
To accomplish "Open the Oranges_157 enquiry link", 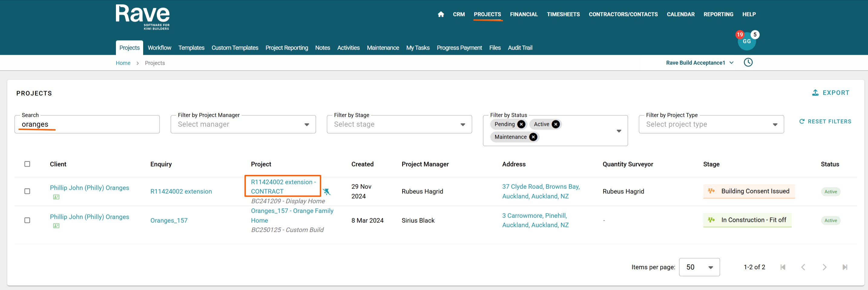I will (169, 221).
